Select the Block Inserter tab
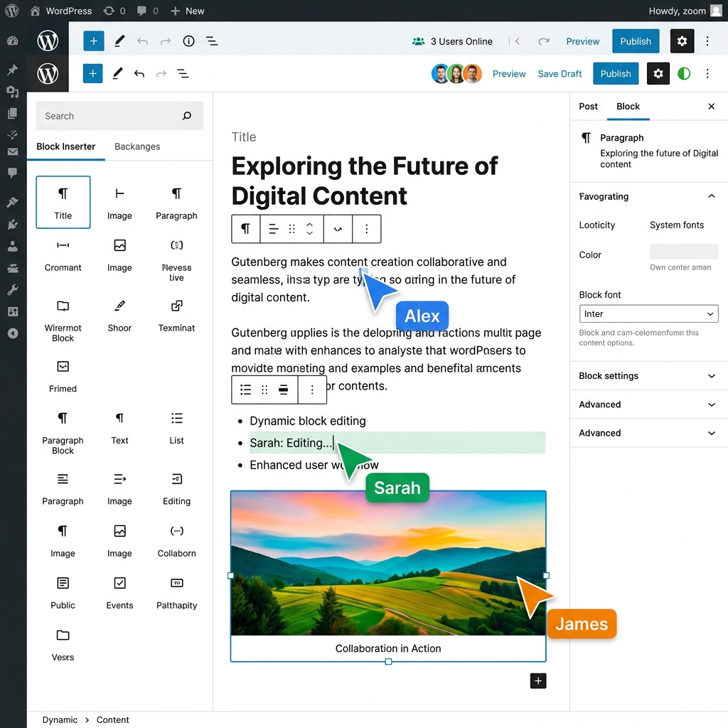728x728 pixels. pyautogui.click(x=65, y=146)
